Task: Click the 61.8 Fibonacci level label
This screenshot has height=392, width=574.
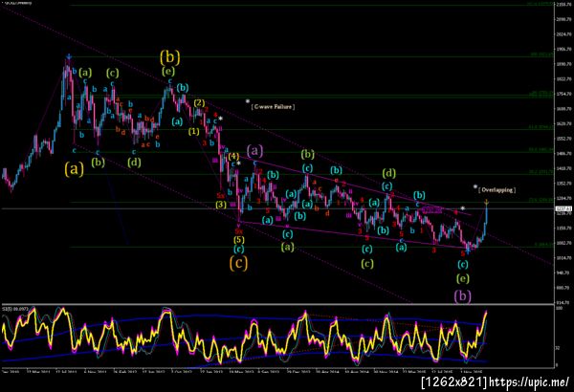Action: tap(541, 128)
